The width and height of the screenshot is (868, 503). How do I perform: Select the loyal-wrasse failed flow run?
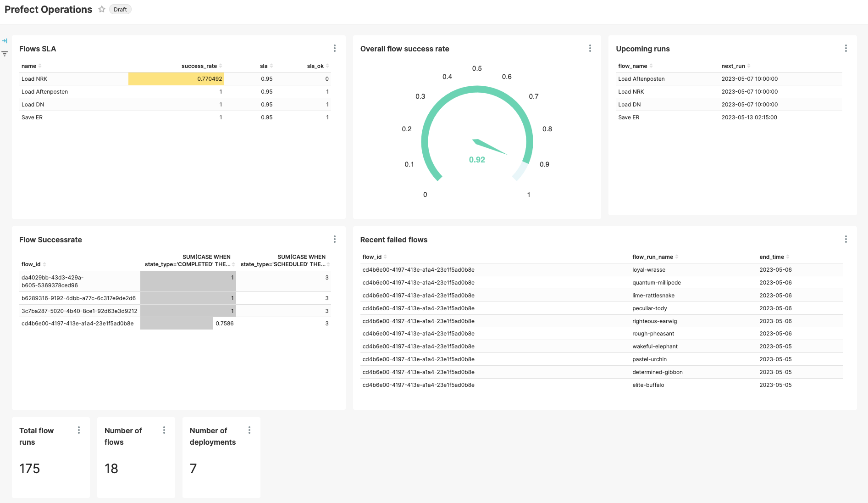[648, 270]
